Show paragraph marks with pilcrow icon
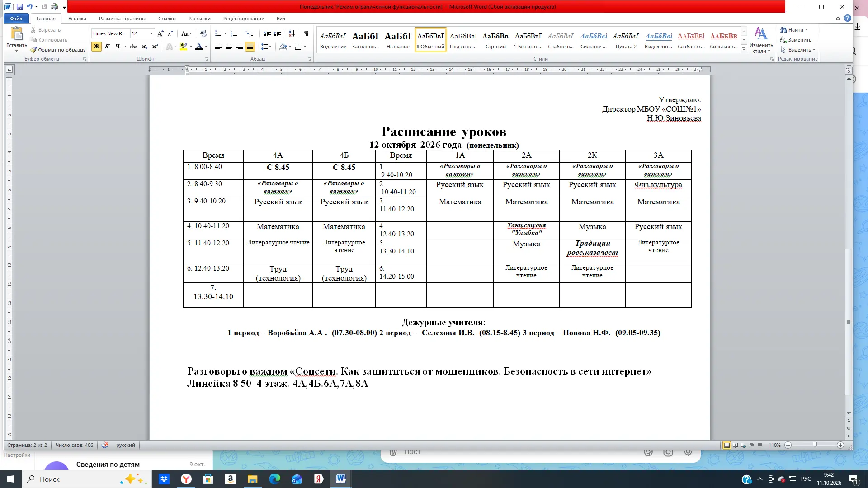 (307, 33)
